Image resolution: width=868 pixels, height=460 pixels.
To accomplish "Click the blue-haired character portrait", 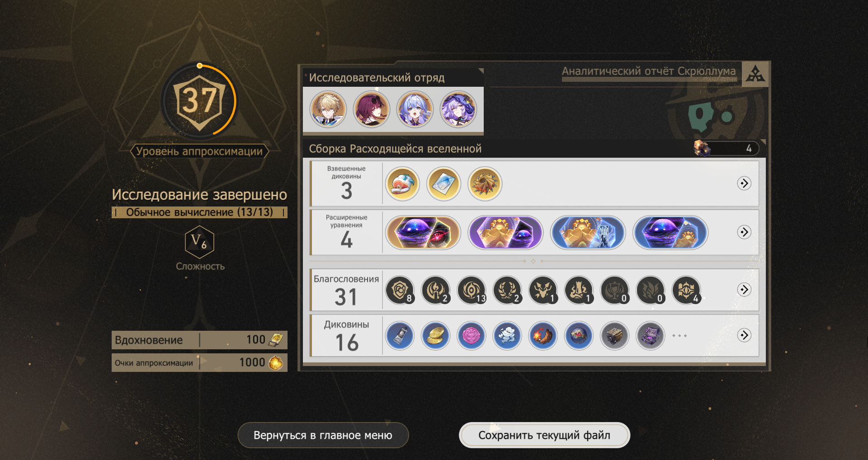I will point(415,109).
